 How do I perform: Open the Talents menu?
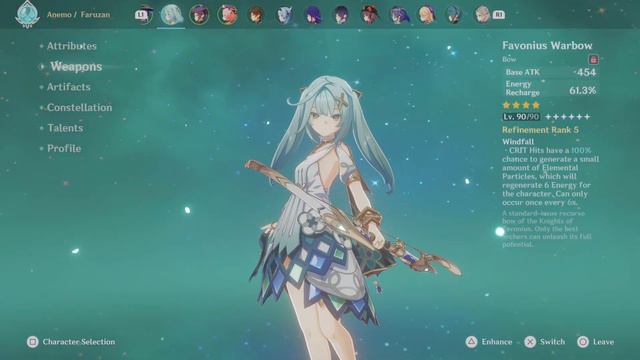click(65, 128)
